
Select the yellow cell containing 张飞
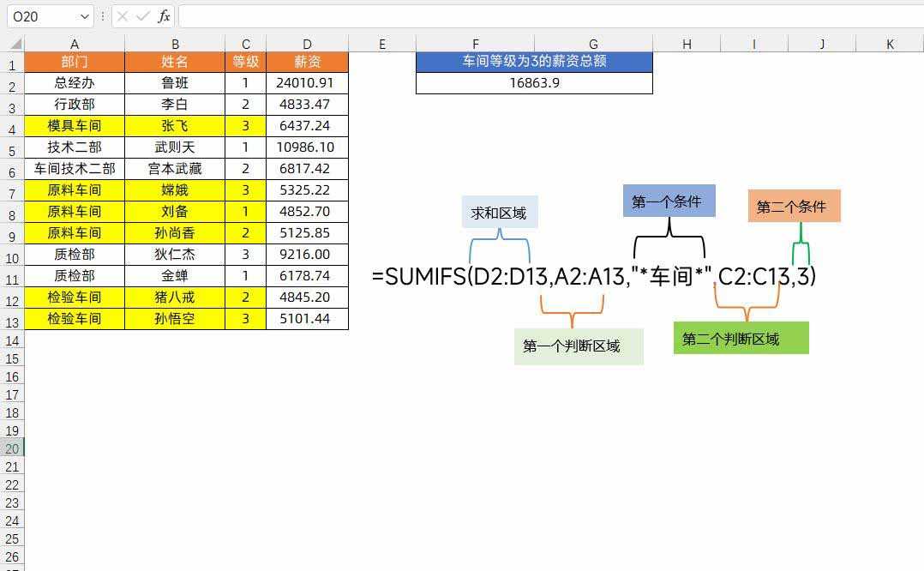pyautogui.click(x=175, y=126)
